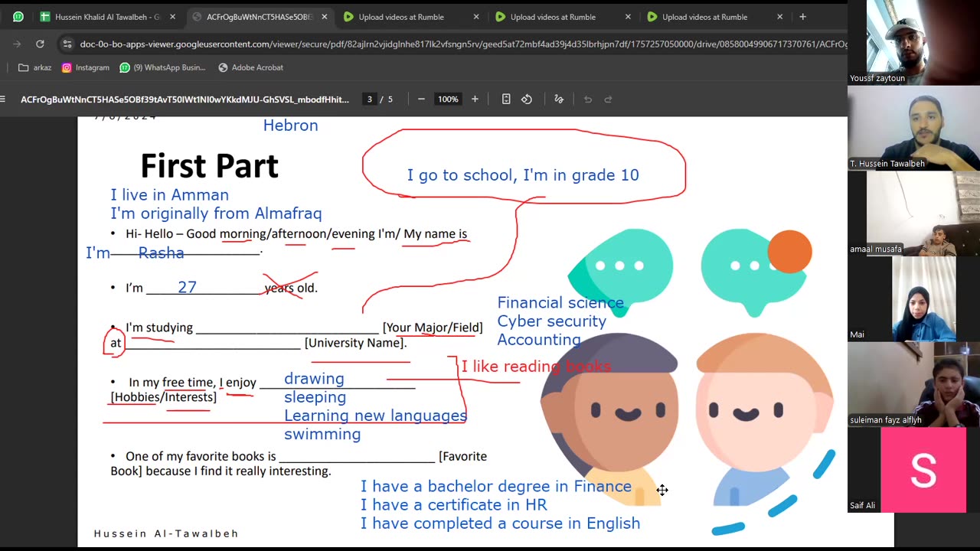Select Youssf zaytoun video thumbnail
The image size is (980, 551).
click(x=913, y=42)
